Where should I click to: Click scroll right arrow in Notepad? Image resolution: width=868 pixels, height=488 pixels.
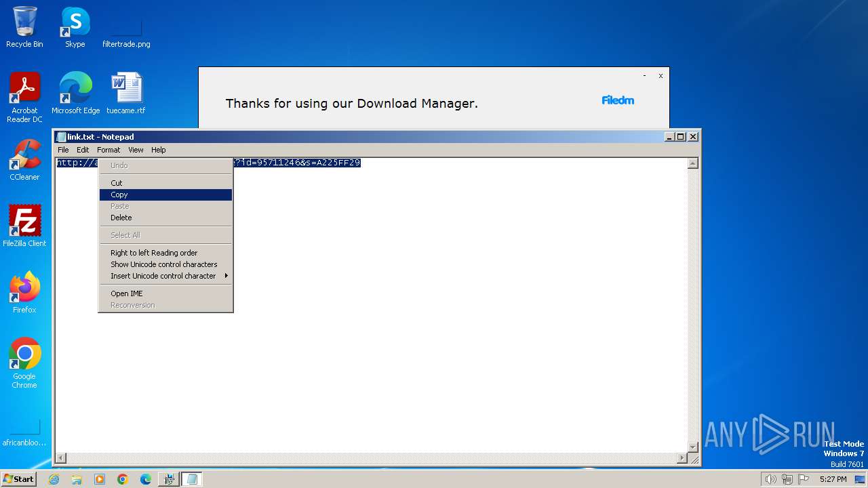(x=682, y=458)
